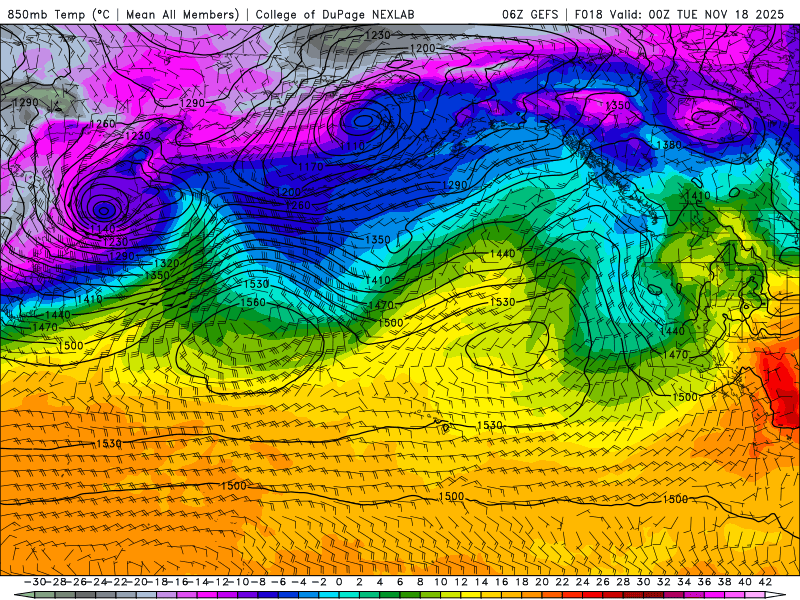
Task: Click the '06Z GEFS' model run label
Action: [530, 14]
